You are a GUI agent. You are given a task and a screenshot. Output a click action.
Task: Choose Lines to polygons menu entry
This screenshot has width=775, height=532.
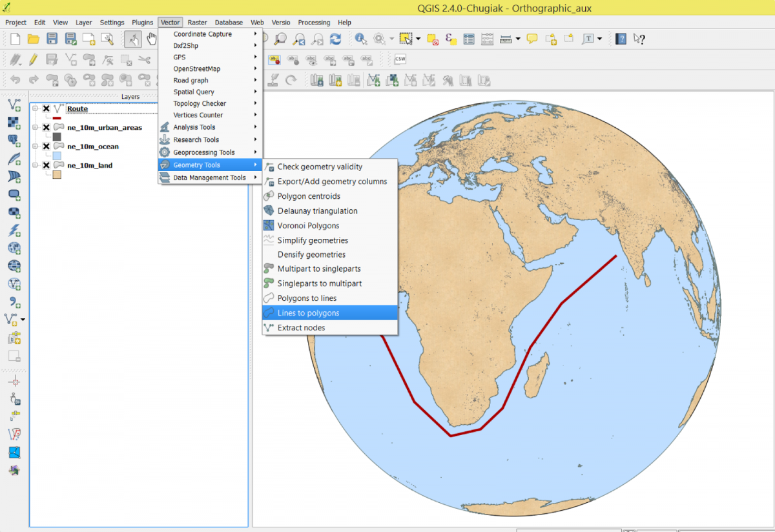click(x=330, y=313)
